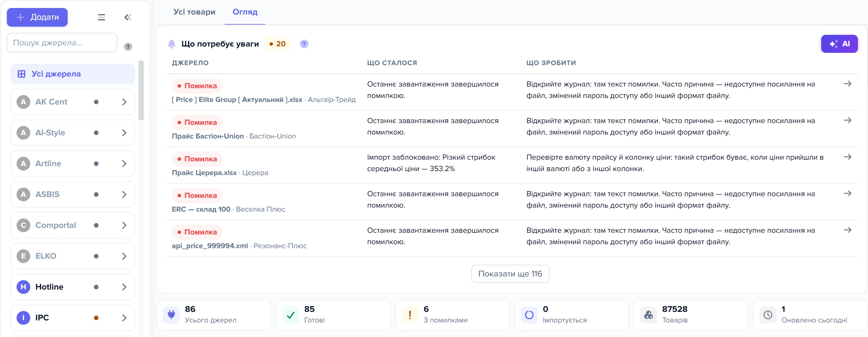
Task: Click the Готові checkmark icon
Action: point(290,315)
